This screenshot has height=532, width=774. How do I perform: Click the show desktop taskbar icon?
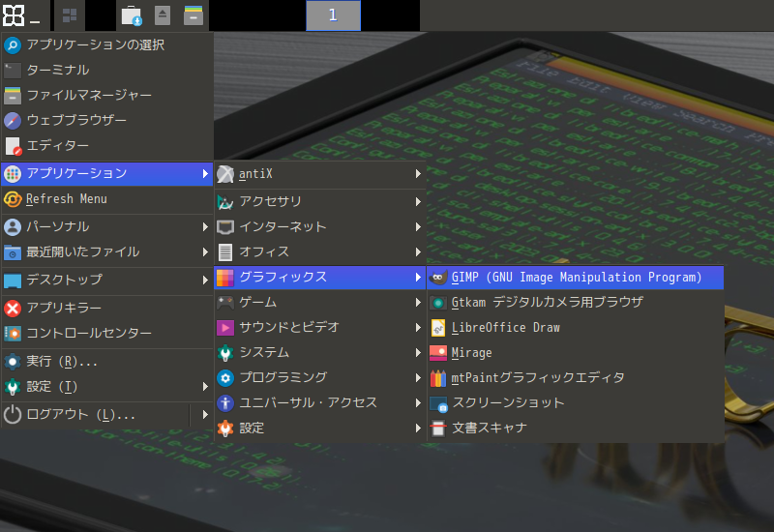pyautogui.click(x=70, y=15)
